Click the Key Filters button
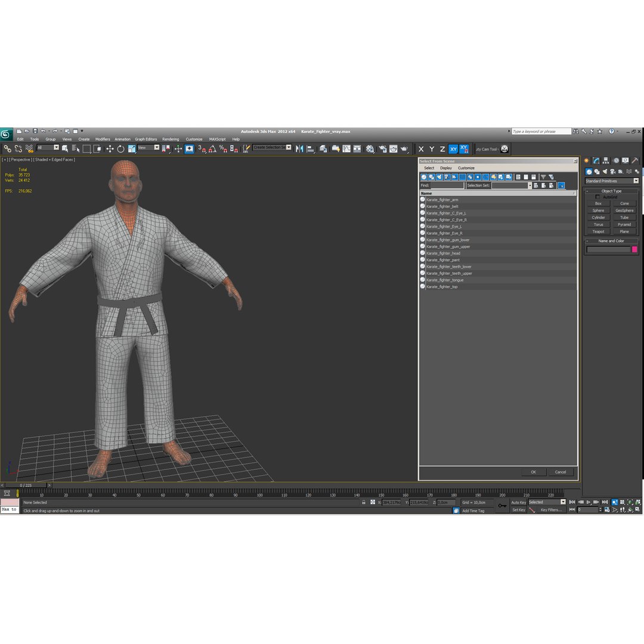 [x=551, y=510]
